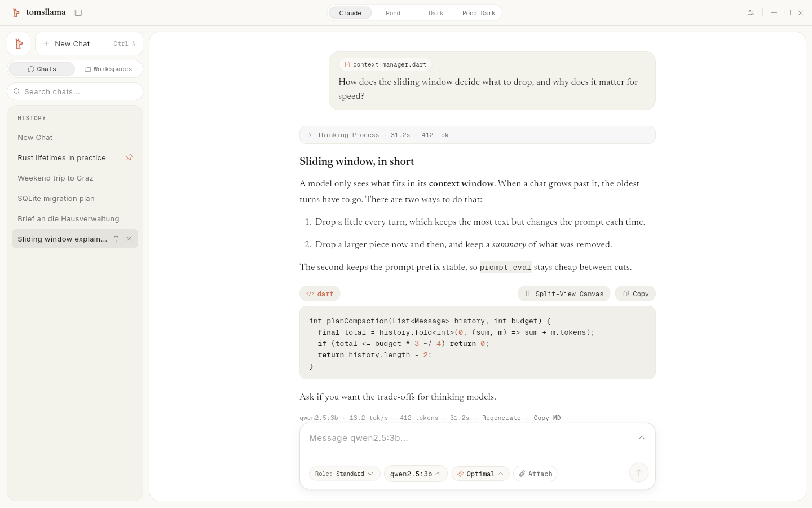Regenerate the response
812x508 pixels.
pyautogui.click(x=501, y=418)
